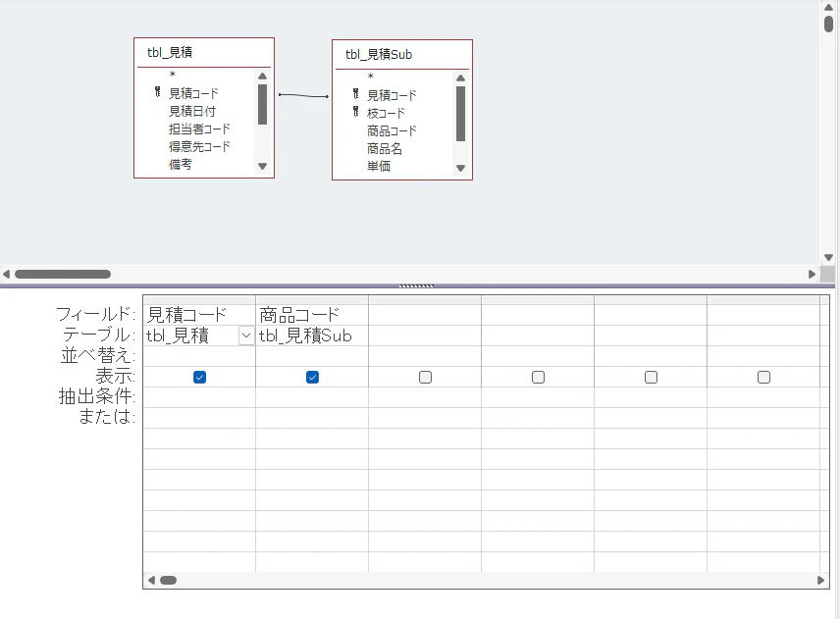Uncheck the 表示 checkbox for 見積コード column
The width and height of the screenshot is (840, 619).
coord(199,376)
